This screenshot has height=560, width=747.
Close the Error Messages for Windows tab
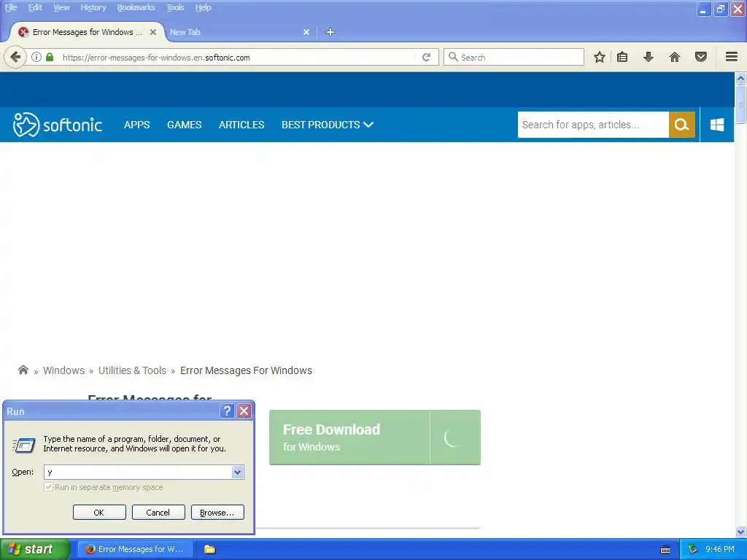point(153,32)
